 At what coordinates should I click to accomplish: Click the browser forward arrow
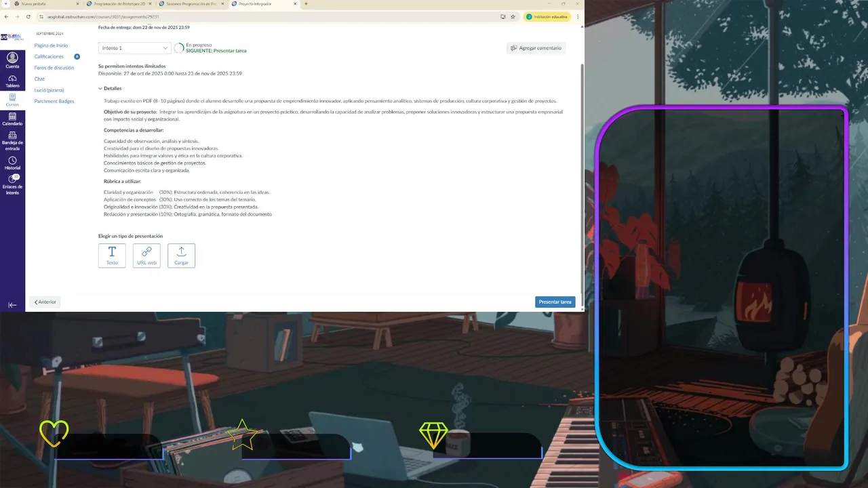pos(17,16)
